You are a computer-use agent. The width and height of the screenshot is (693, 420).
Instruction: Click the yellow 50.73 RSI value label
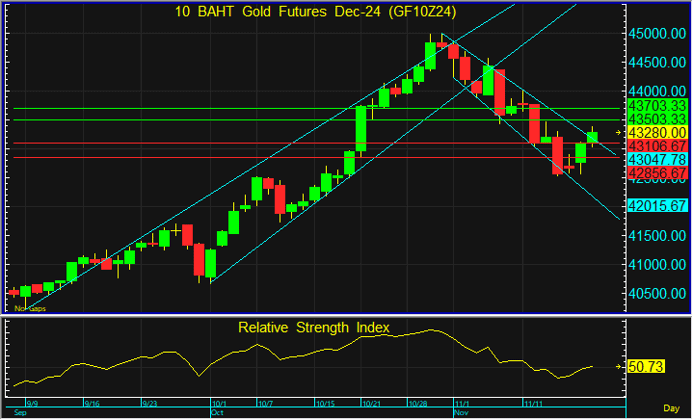648,367
